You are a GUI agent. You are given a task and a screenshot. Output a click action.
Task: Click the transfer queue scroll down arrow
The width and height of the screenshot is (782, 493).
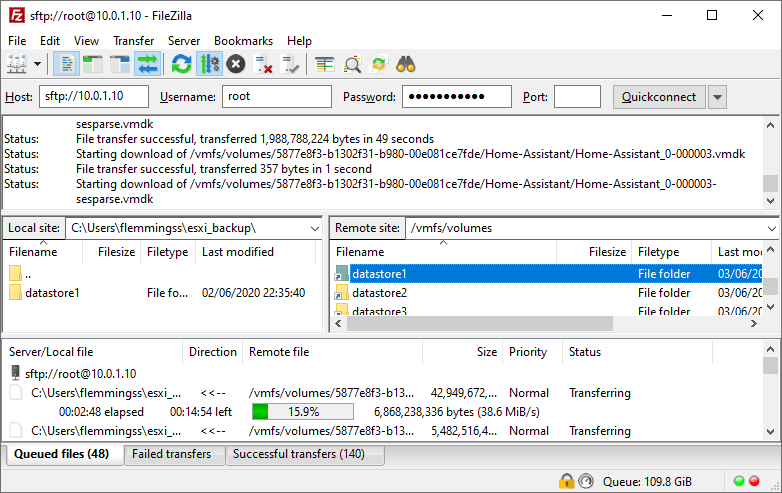click(771, 432)
